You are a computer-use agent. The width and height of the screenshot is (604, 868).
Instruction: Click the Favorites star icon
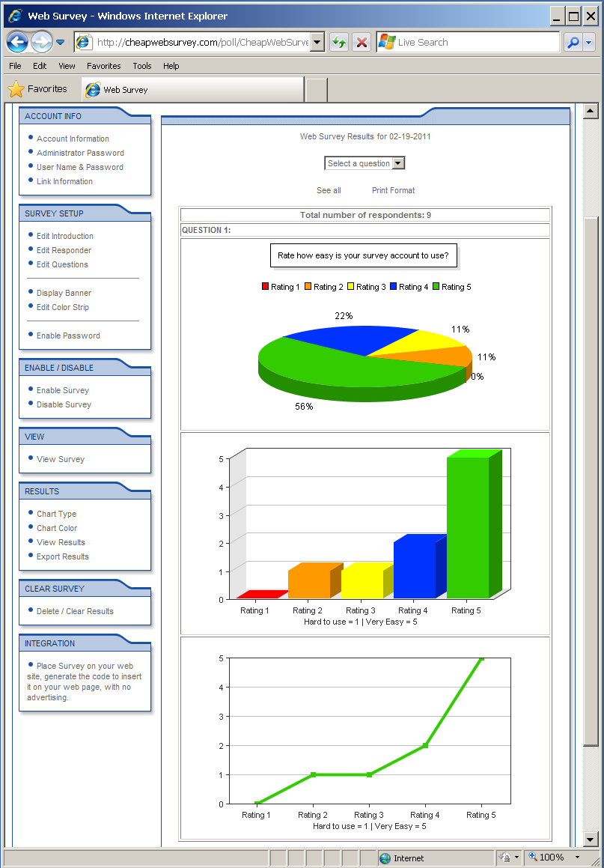[16, 89]
